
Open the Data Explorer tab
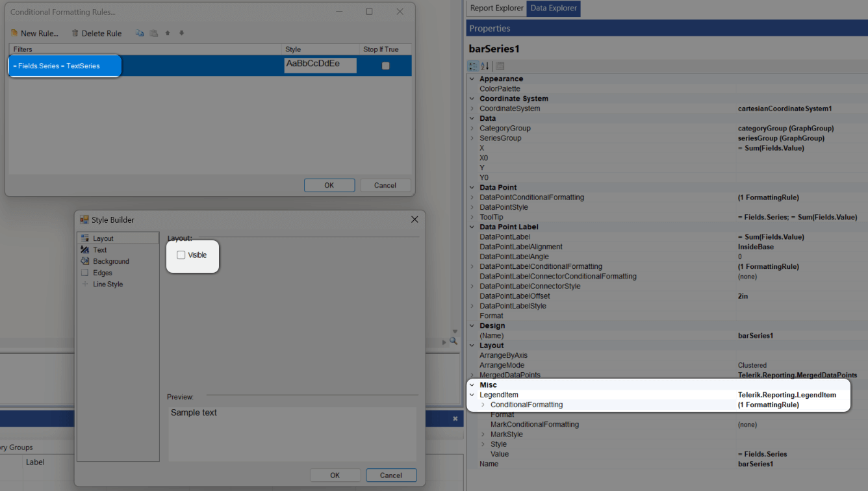555,8
